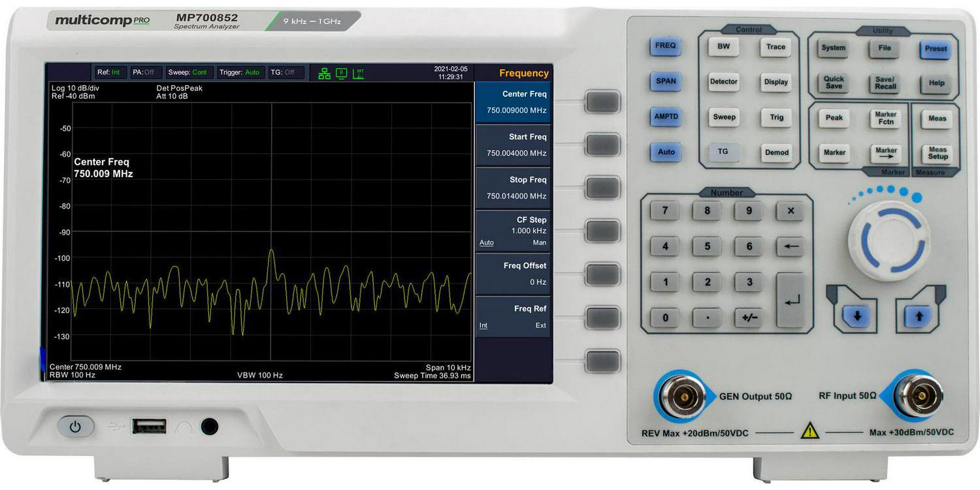The width and height of the screenshot is (980, 490).
Task: Touch the headphone jack socket
Action: (209, 427)
